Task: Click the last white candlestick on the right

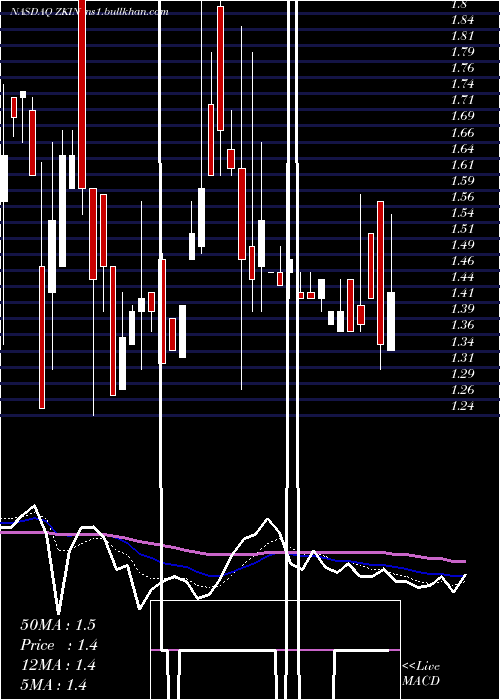Action: (391, 321)
